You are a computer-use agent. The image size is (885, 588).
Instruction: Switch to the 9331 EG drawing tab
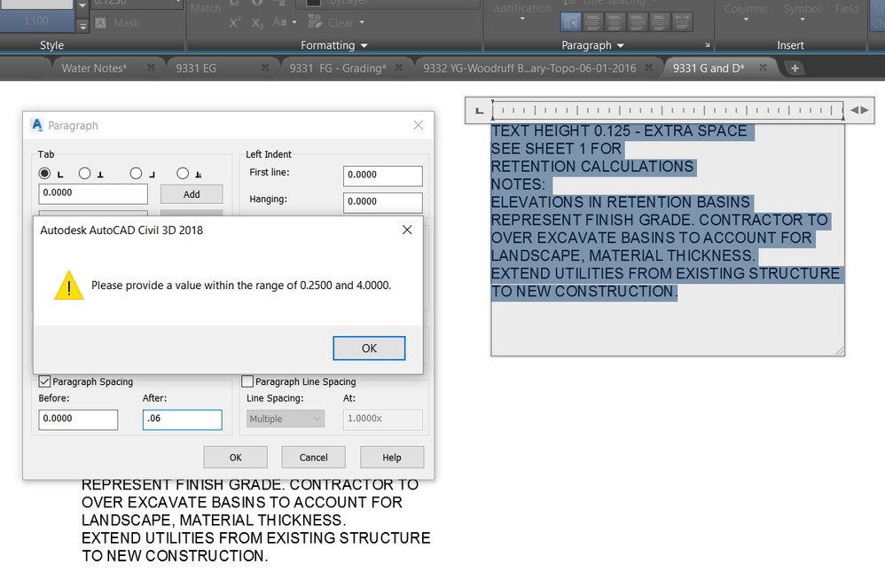point(196,68)
